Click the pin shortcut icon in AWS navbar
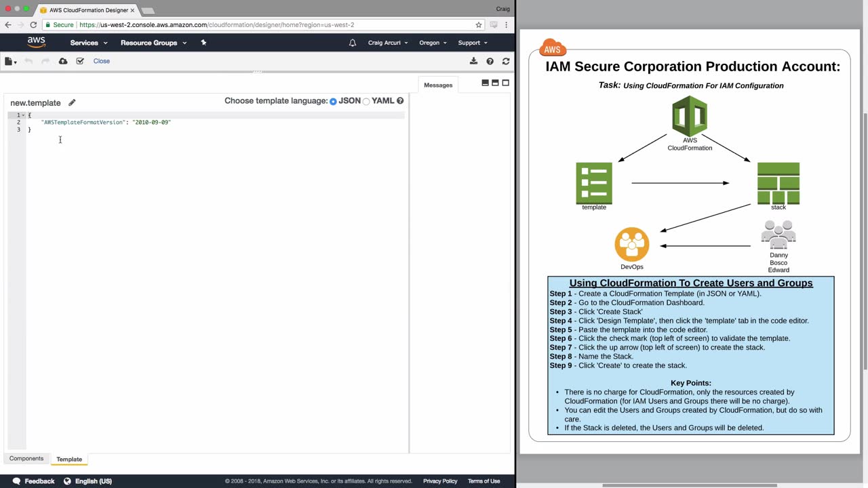The image size is (868, 488). coord(203,43)
